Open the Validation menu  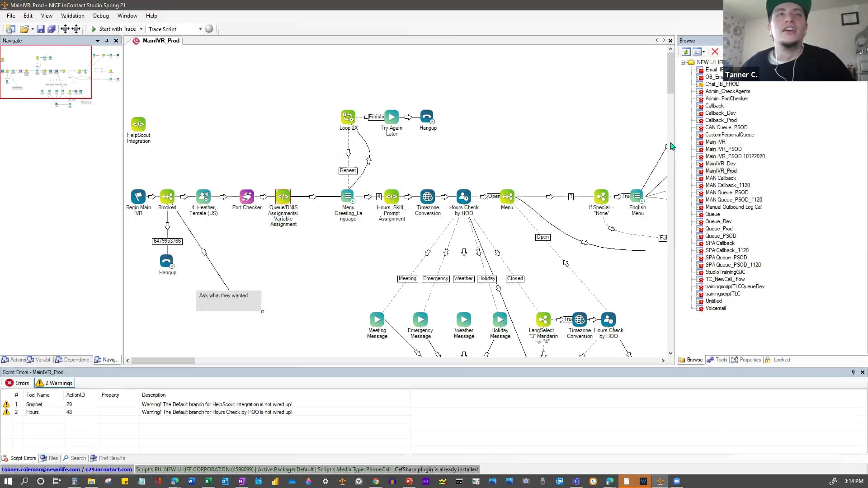click(72, 16)
